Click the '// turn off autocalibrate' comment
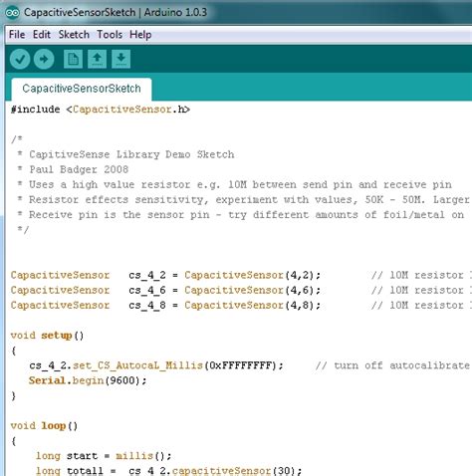 tap(392, 365)
